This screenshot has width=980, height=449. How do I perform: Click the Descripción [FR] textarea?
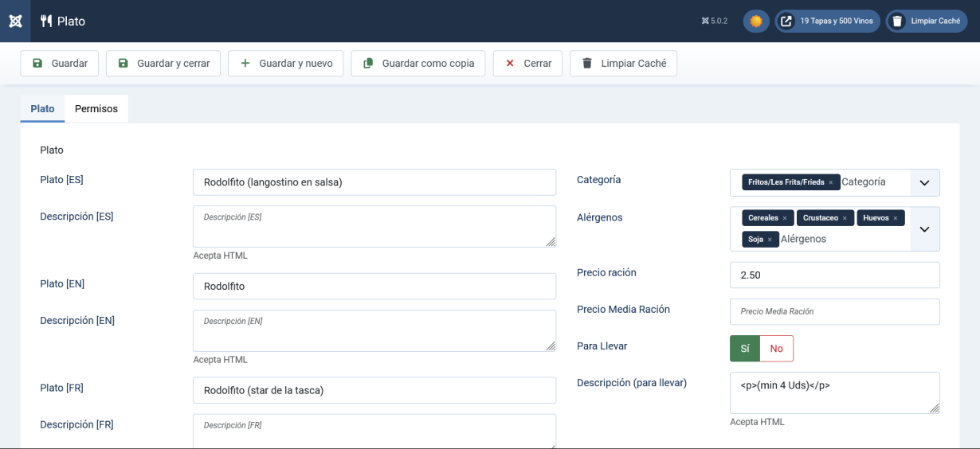tap(374, 431)
